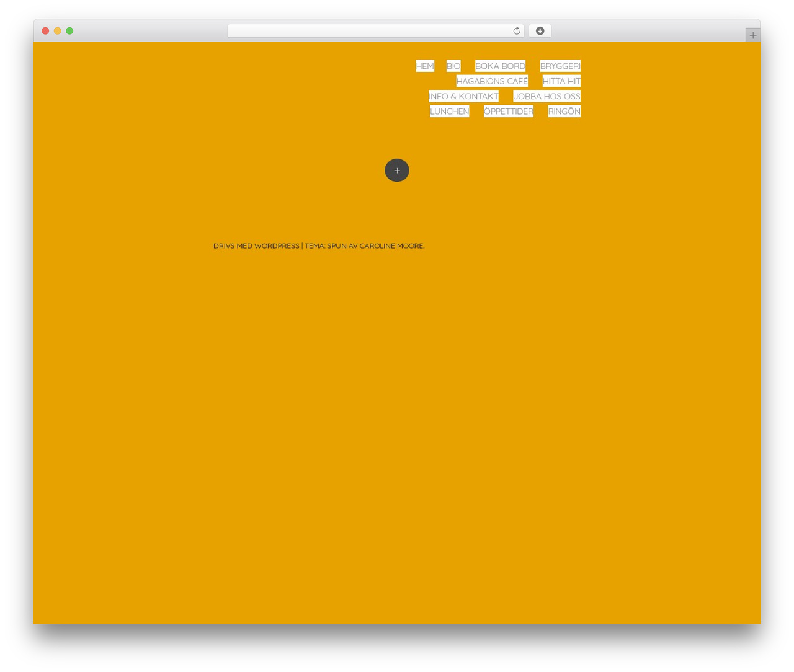Maximize the window with the green button
The height and width of the screenshot is (672, 794).
(69, 31)
